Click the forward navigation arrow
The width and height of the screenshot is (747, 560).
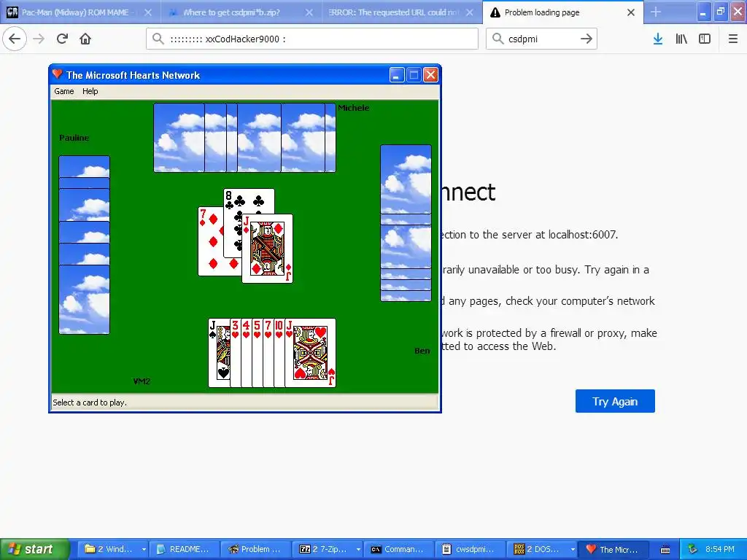(x=39, y=39)
